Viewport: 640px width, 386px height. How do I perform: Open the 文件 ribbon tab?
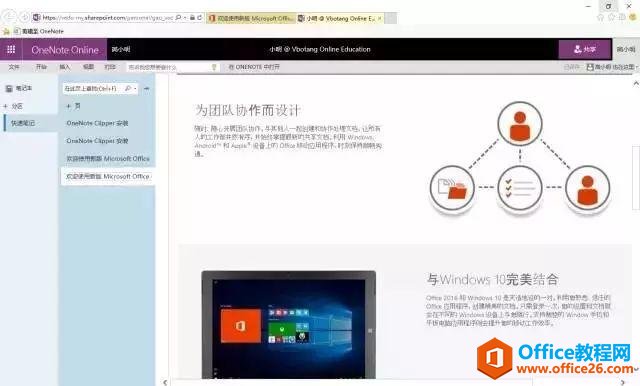(14, 67)
